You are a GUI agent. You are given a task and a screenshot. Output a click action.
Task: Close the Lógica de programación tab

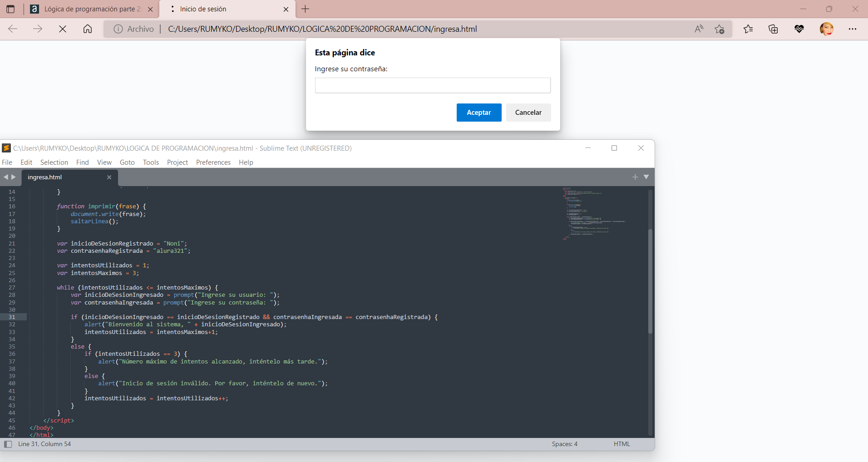pyautogui.click(x=150, y=9)
